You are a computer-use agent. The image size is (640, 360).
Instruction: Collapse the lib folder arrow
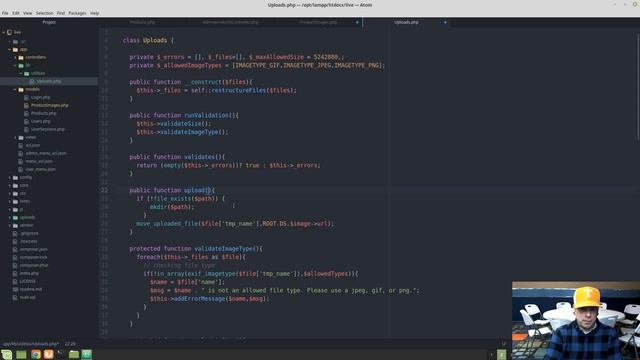(x=15, y=65)
